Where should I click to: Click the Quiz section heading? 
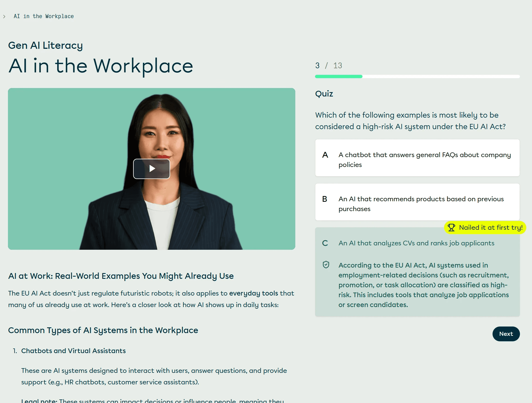(x=324, y=94)
